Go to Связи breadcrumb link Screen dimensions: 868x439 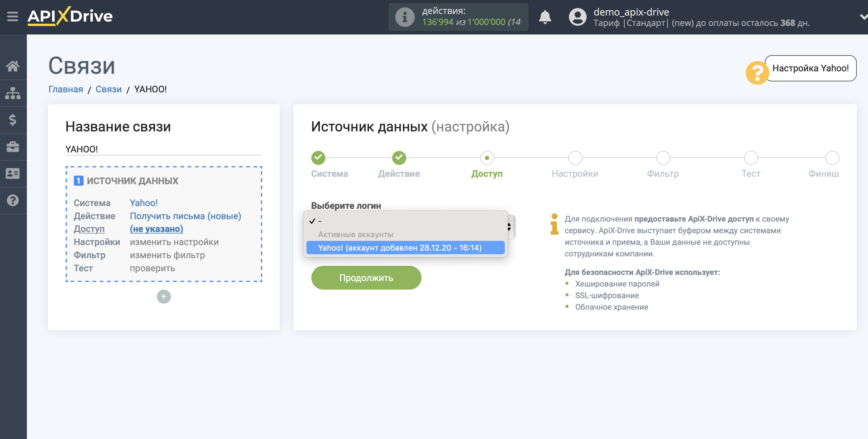[x=109, y=89]
